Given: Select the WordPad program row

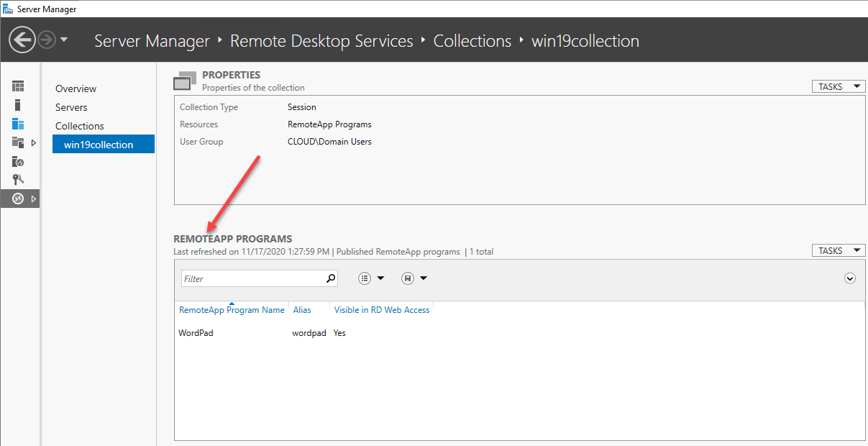Looking at the screenshot, I should (196, 333).
